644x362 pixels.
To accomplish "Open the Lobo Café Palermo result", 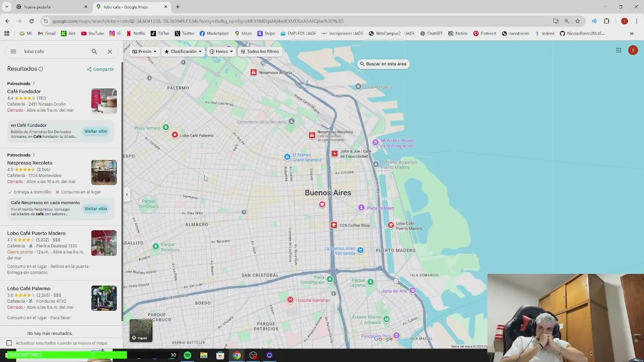I will [x=29, y=289].
